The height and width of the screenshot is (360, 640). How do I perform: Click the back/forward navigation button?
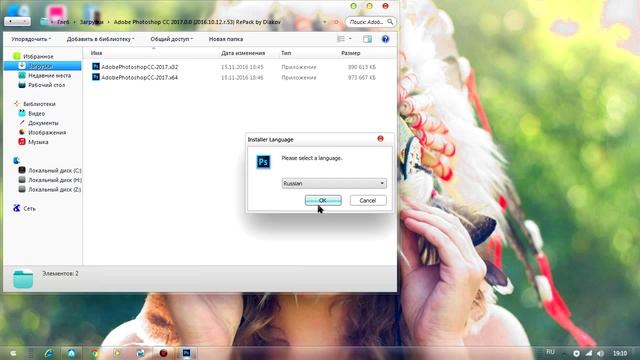(x=17, y=21)
